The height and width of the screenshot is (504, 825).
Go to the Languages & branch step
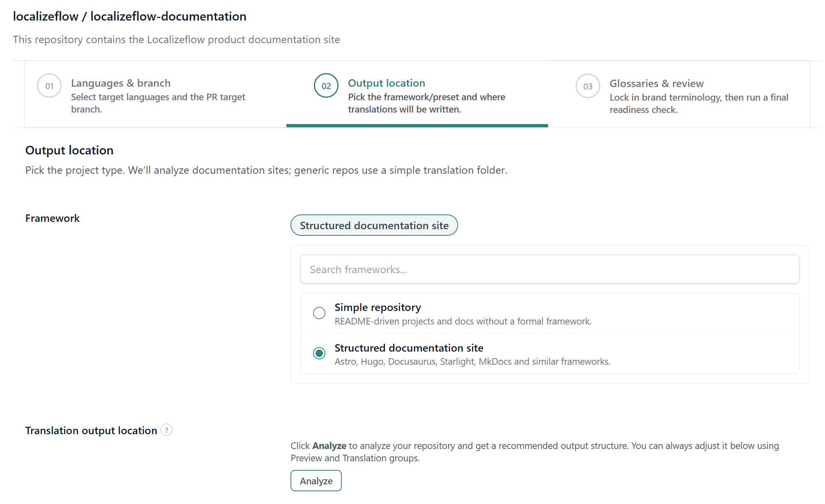pyautogui.click(x=121, y=83)
